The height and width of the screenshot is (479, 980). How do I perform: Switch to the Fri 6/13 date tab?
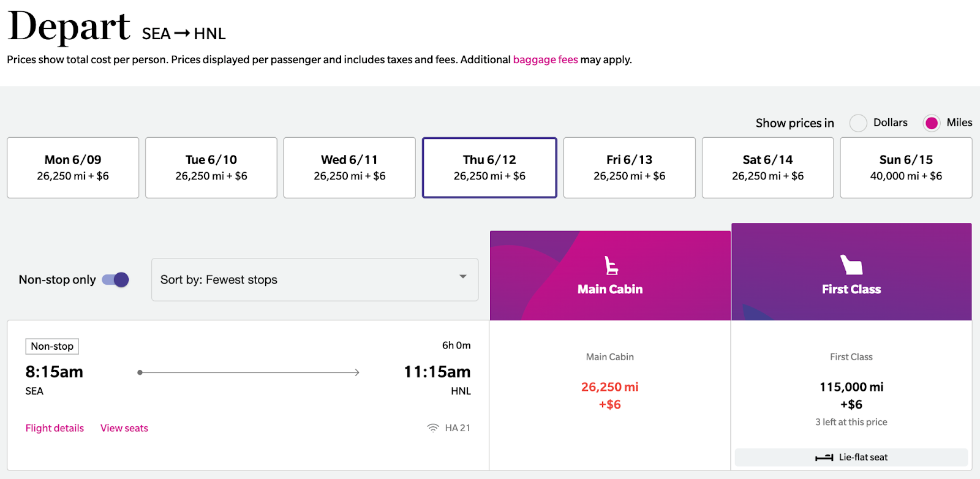click(629, 168)
